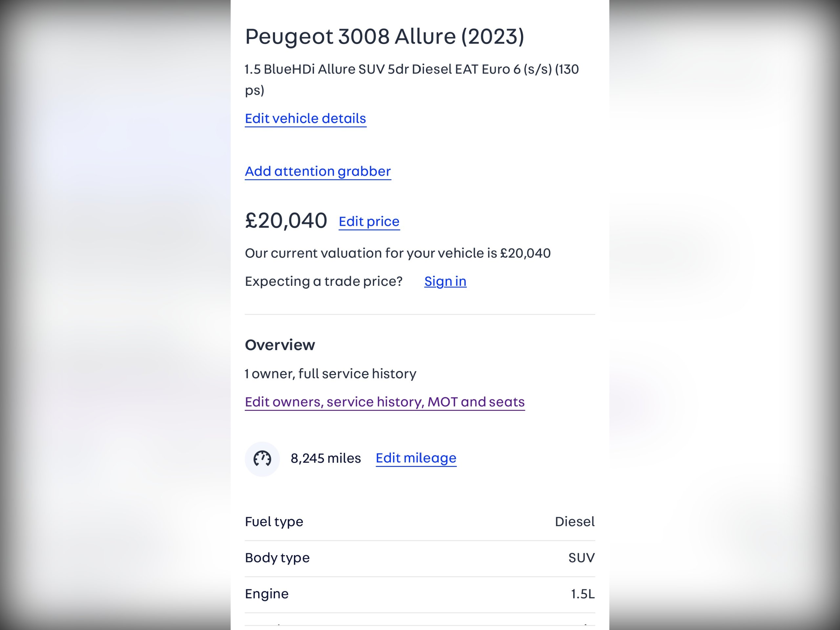This screenshot has height=630, width=840.
Task: Select the Peugeot 3008 Allure (2023) title
Action: coord(384,36)
